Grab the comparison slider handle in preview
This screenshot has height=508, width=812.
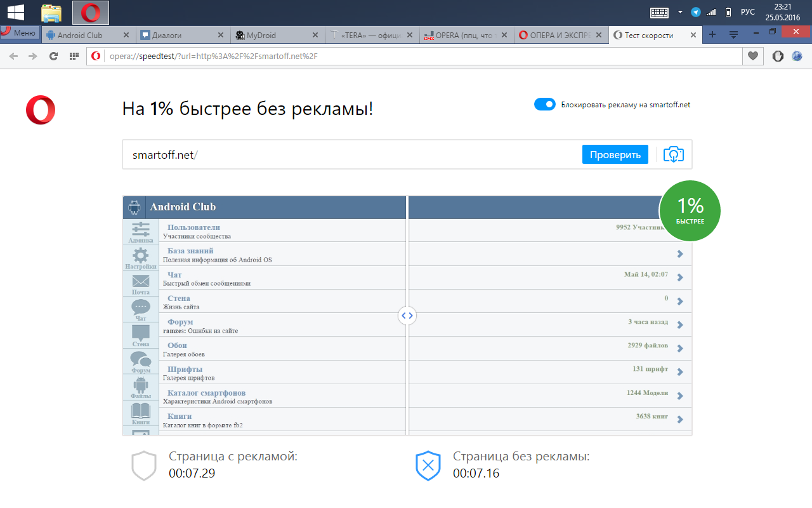point(407,315)
